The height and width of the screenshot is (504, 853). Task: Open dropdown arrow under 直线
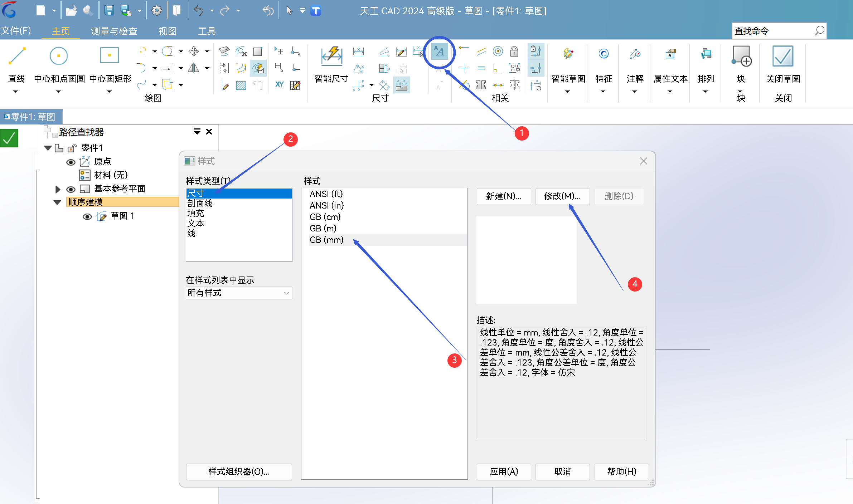tap(15, 92)
